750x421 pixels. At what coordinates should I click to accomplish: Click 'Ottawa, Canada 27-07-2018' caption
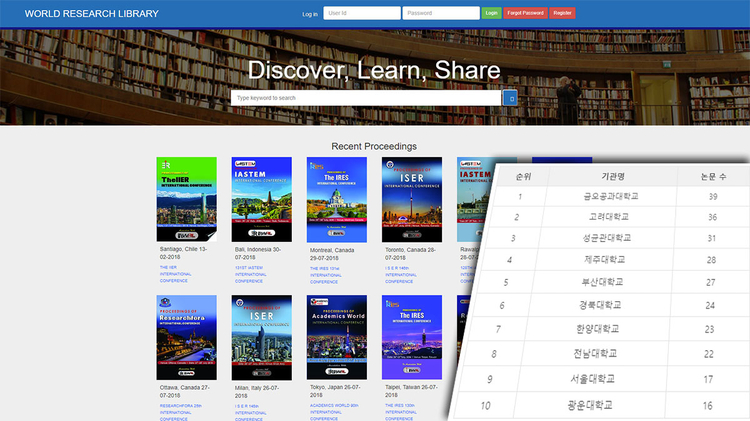point(184,391)
